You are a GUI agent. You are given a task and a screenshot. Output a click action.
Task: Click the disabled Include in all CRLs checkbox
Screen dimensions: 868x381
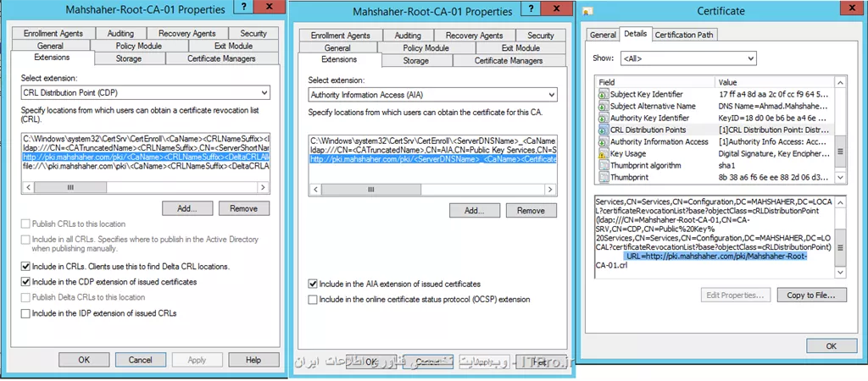point(25,240)
